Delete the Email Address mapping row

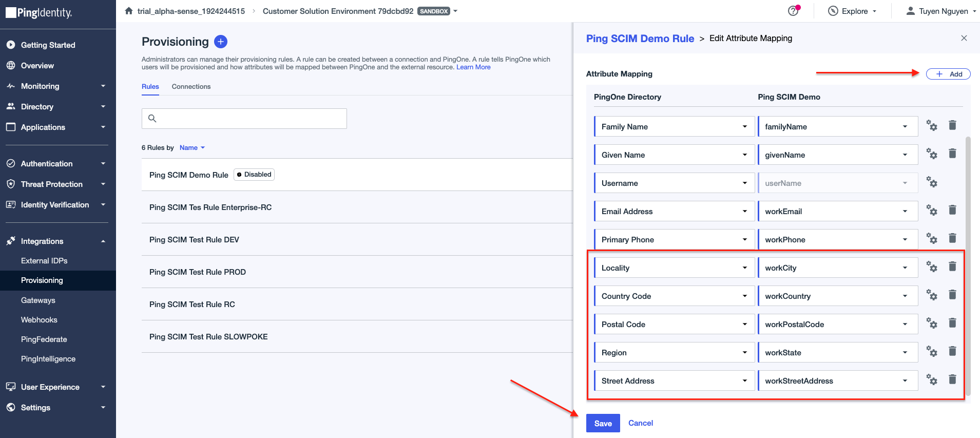click(952, 210)
